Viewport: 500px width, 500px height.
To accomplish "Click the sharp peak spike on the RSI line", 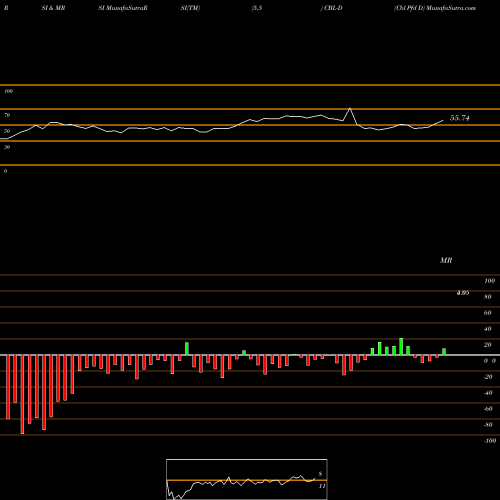I will tap(350, 109).
